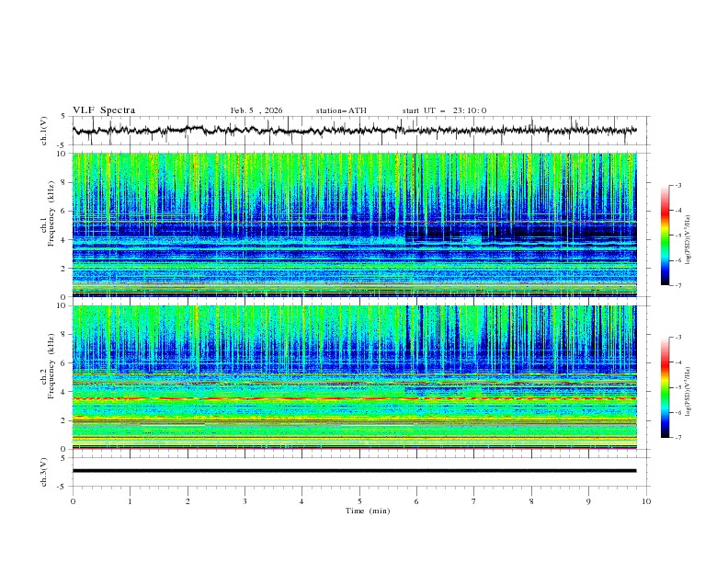Click time axis tick label "8"
The image size is (728, 563).
click(x=531, y=501)
